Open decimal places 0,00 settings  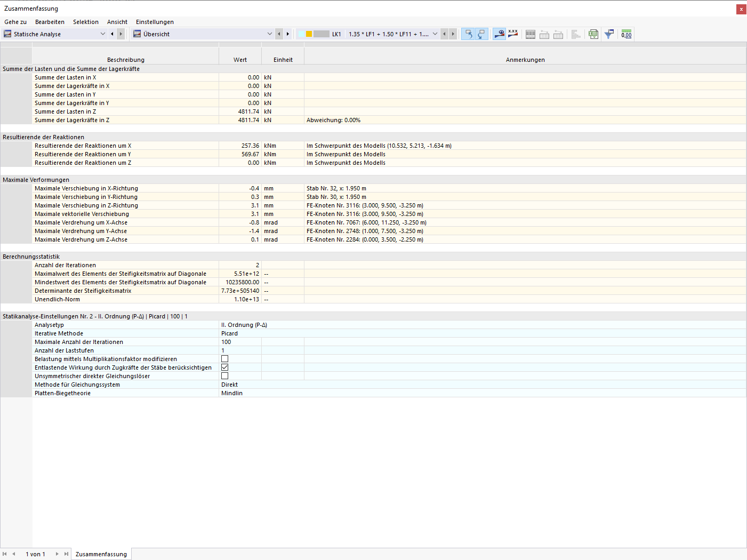point(626,34)
